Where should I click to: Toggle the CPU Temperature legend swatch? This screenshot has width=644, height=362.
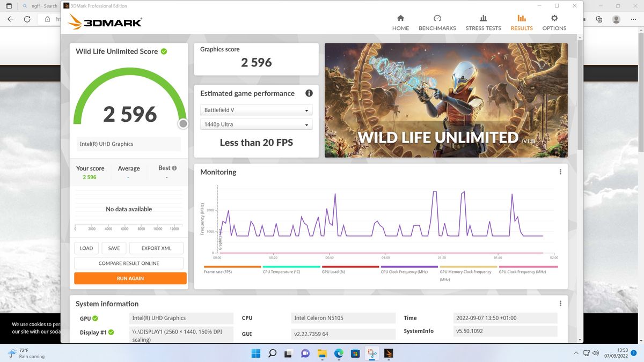291,267
